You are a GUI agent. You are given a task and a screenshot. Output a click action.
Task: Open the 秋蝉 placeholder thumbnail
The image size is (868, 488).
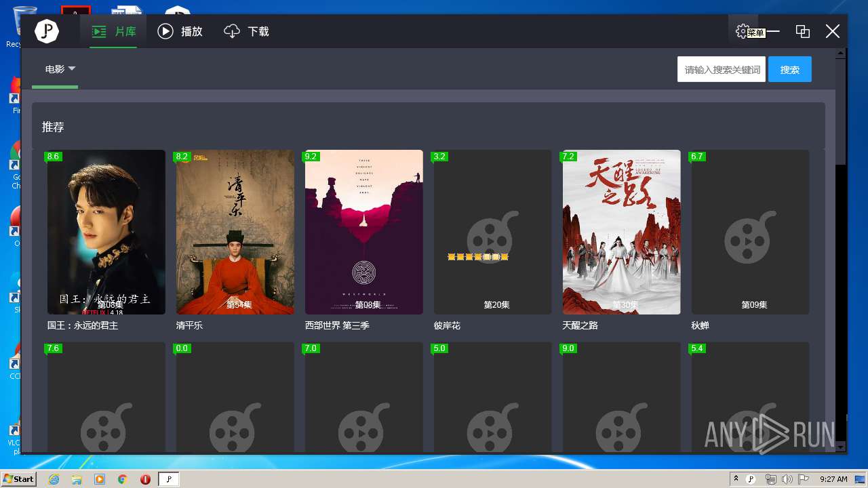751,232
